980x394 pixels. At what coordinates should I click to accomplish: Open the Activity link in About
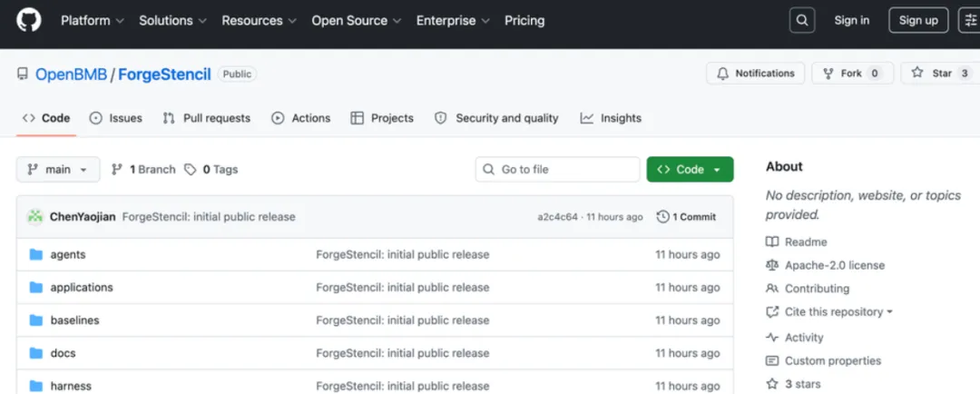pos(804,337)
